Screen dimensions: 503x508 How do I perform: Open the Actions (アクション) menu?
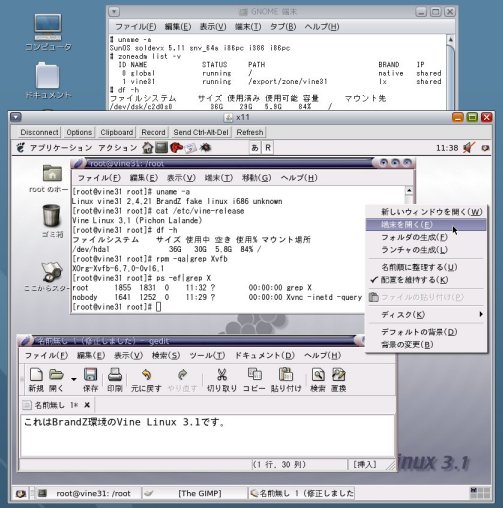click(118, 148)
